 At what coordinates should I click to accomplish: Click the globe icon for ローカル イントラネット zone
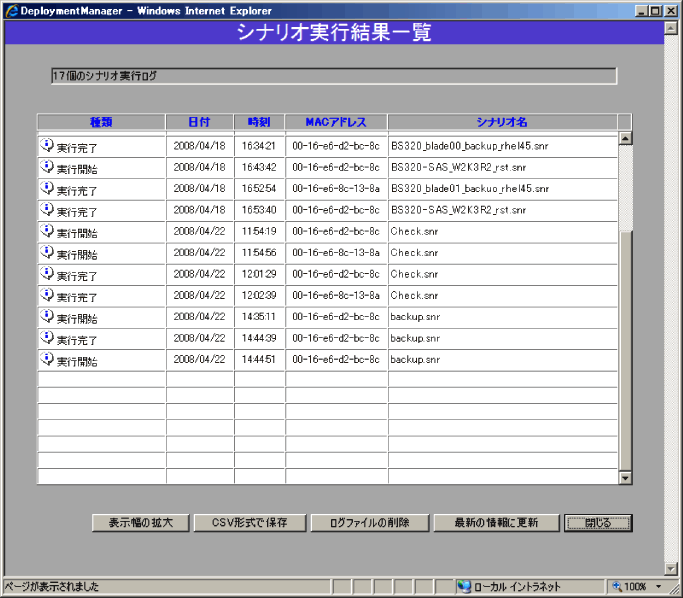point(464,587)
